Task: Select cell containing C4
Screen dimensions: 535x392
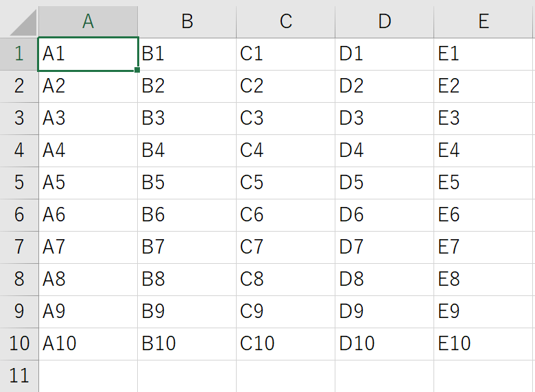Action: coord(285,150)
